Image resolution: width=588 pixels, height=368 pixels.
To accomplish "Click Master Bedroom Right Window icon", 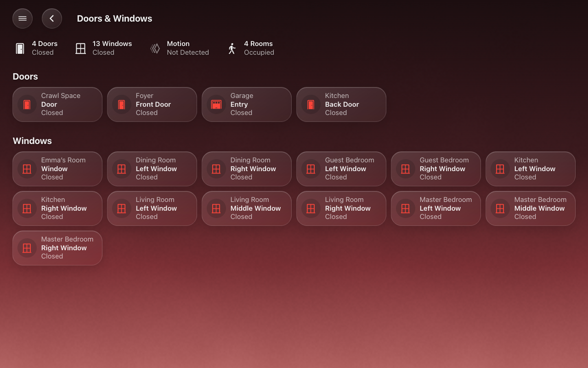I will click(x=27, y=248).
